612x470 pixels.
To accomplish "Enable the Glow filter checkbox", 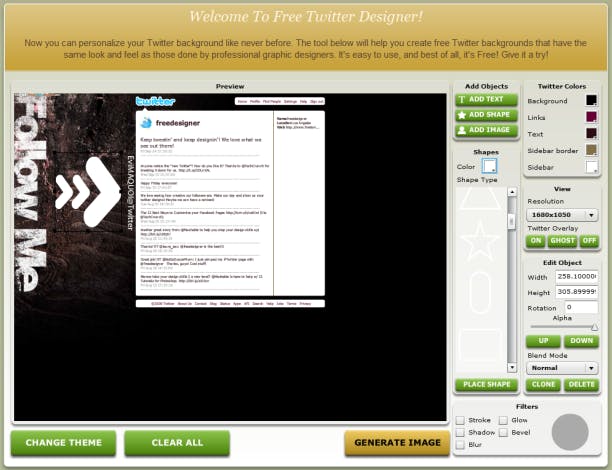I will (x=503, y=420).
